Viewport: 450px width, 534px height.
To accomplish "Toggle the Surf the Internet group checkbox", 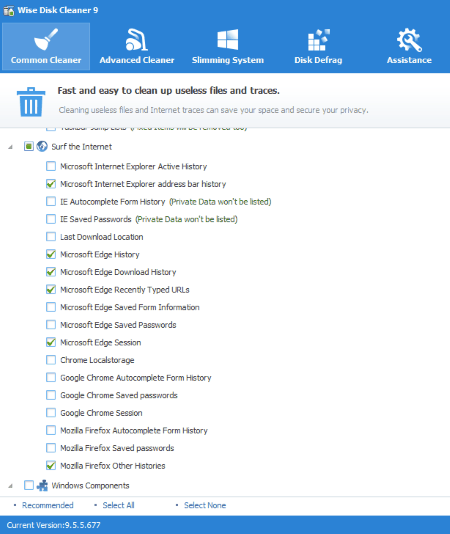I will [29, 146].
